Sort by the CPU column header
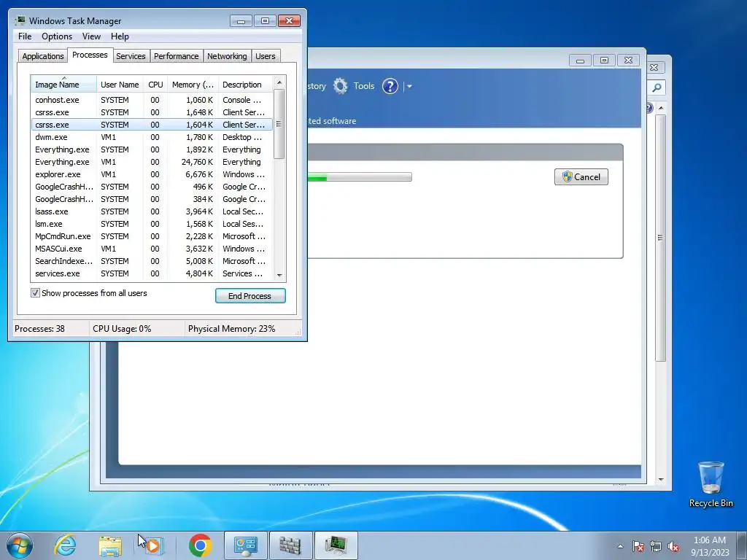Viewport: 747px width, 560px height. 155,85
